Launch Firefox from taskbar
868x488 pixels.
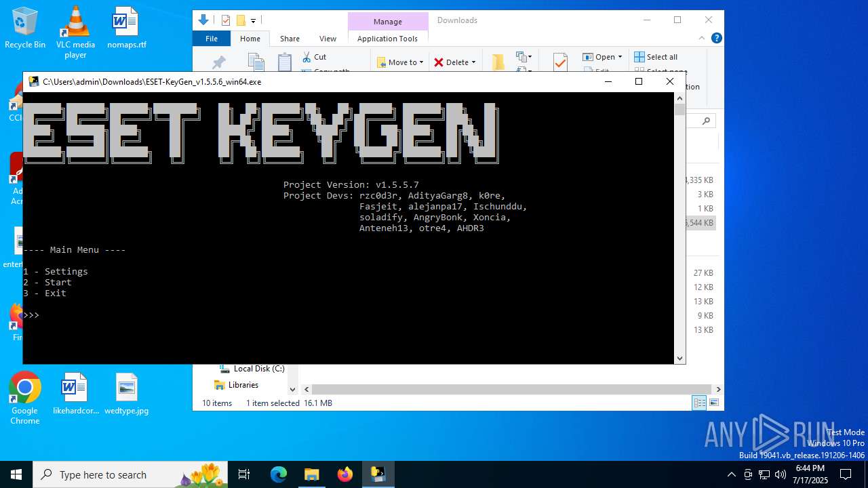point(344,474)
